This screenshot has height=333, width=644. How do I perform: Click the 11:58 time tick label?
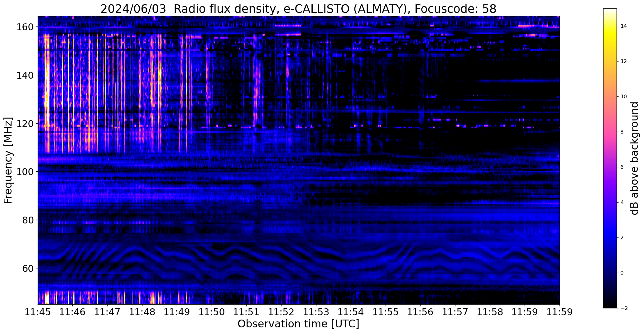(x=490, y=312)
